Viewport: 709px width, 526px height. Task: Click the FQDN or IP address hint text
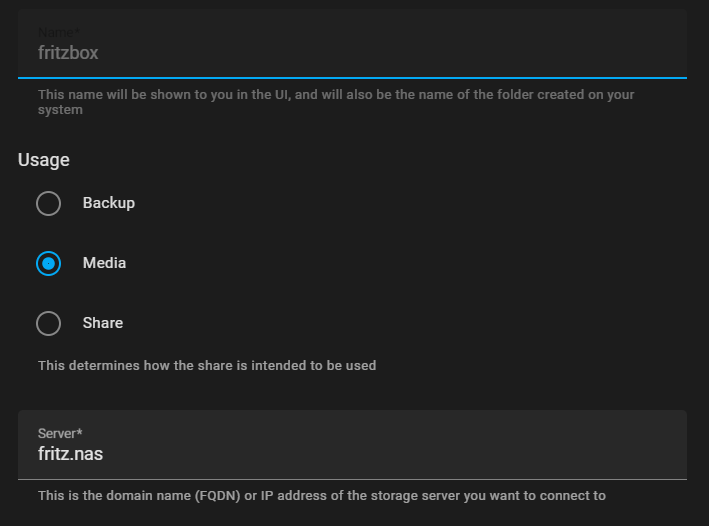click(321, 496)
